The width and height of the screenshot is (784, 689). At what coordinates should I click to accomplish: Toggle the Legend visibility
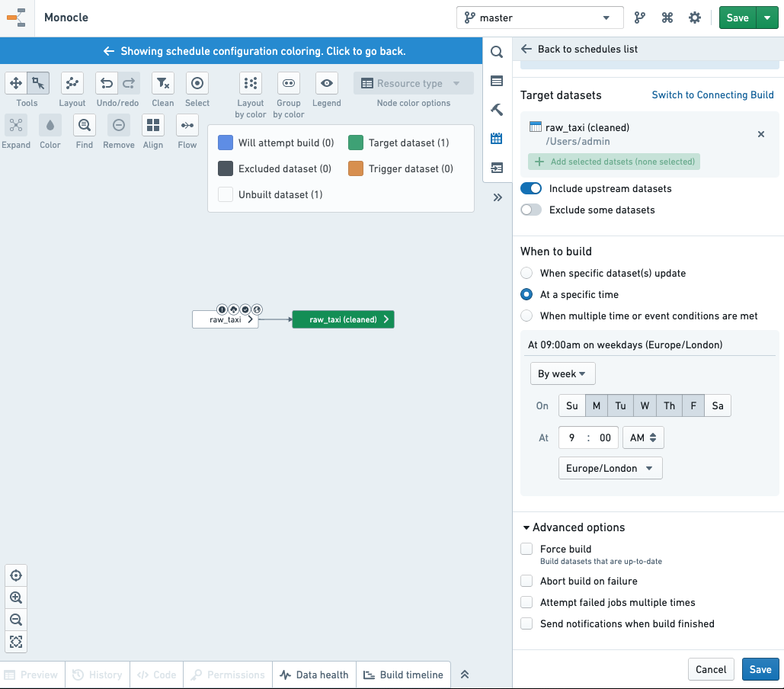[327, 83]
